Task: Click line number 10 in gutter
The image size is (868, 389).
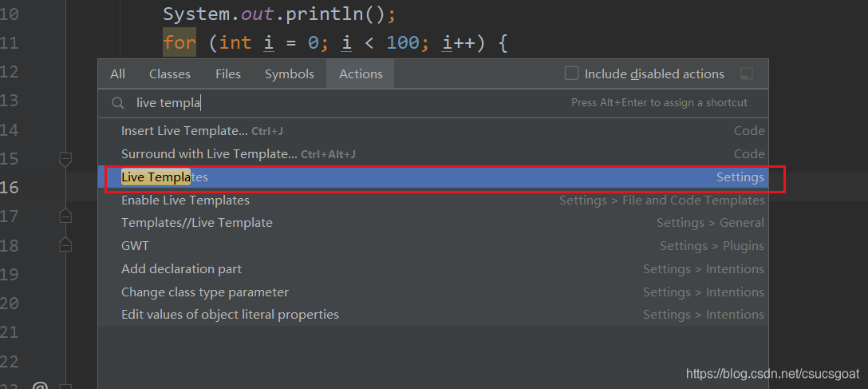Action: (10, 14)
